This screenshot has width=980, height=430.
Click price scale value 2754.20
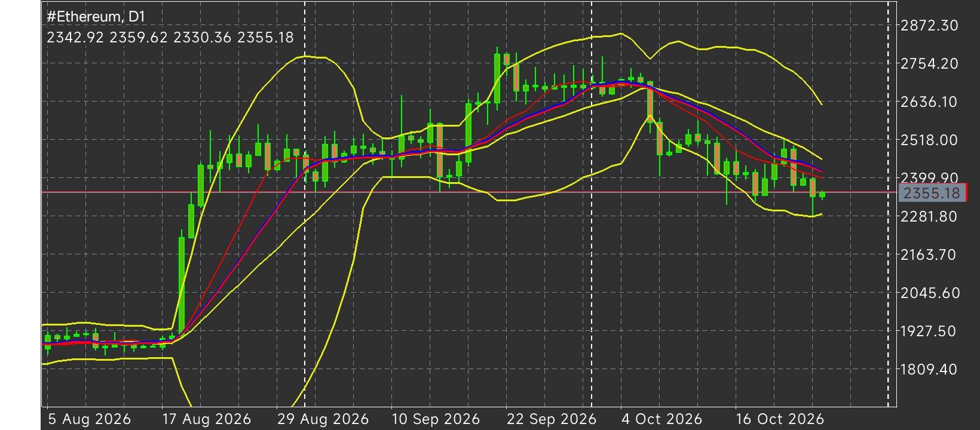tap(929, 64)
